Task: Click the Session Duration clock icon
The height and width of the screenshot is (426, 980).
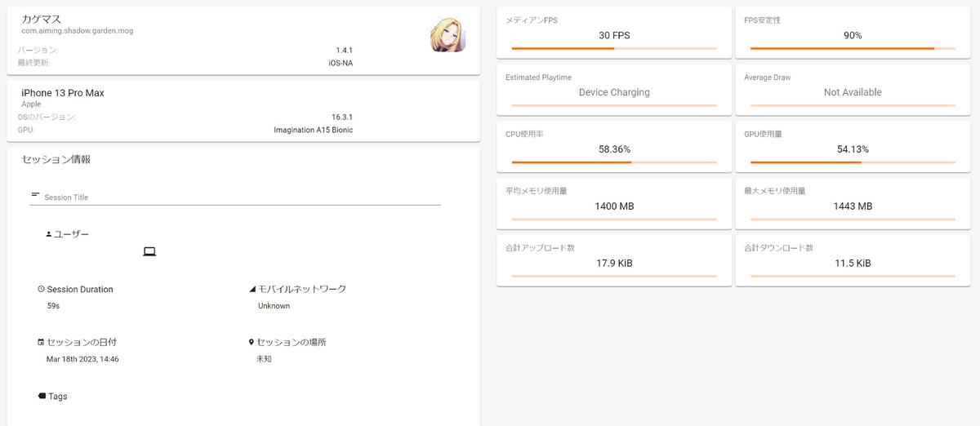Action: (x=41, y=290)
